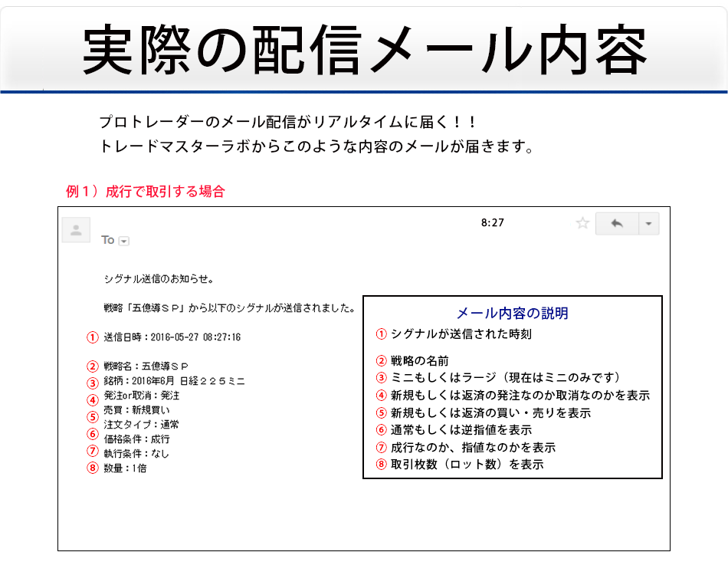
Task: Toggle the star to mark email important
Action: point(583,223)
